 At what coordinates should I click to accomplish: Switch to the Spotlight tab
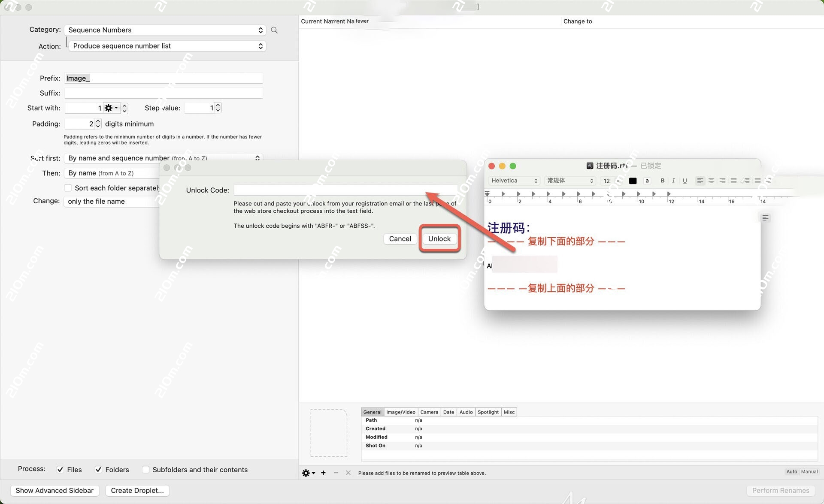tap(488, 412)
